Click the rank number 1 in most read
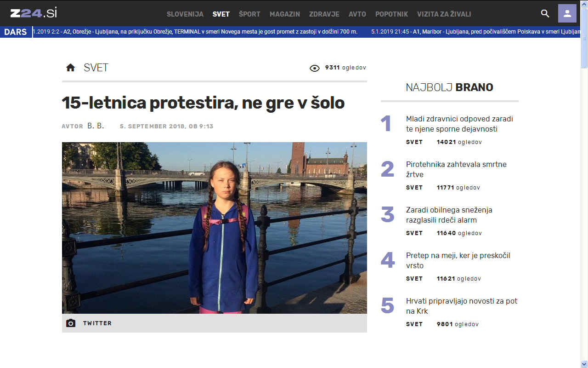 tap(386, 124)
